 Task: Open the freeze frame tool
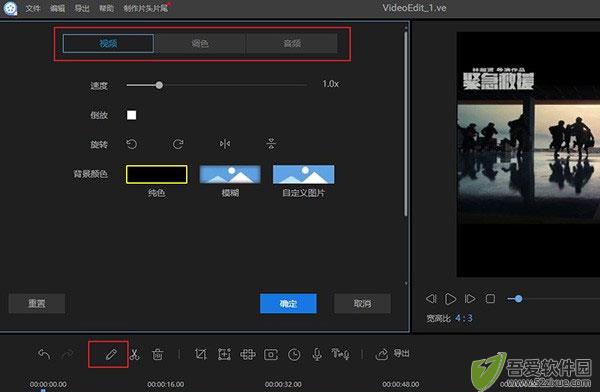point(271,354)
